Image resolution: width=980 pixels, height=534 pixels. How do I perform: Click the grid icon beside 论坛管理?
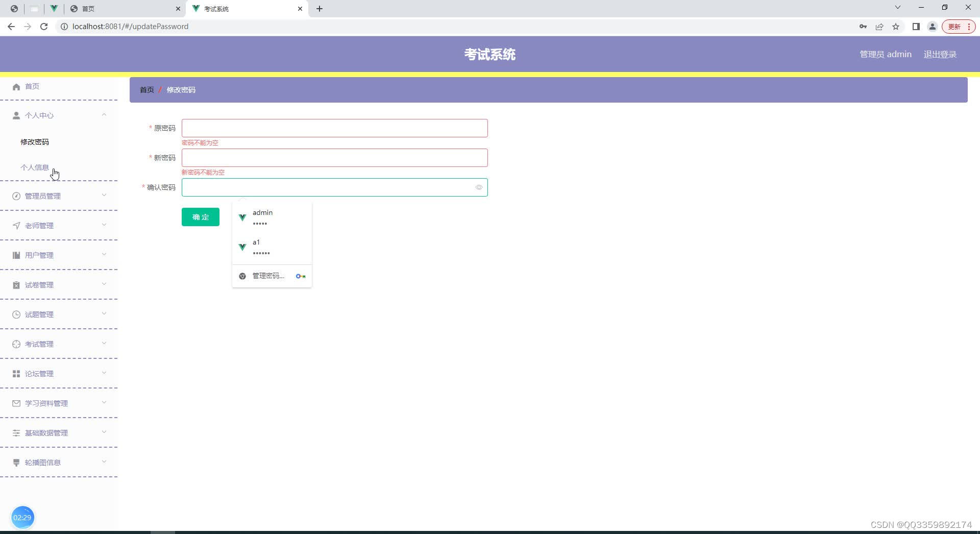coord(16,374)
